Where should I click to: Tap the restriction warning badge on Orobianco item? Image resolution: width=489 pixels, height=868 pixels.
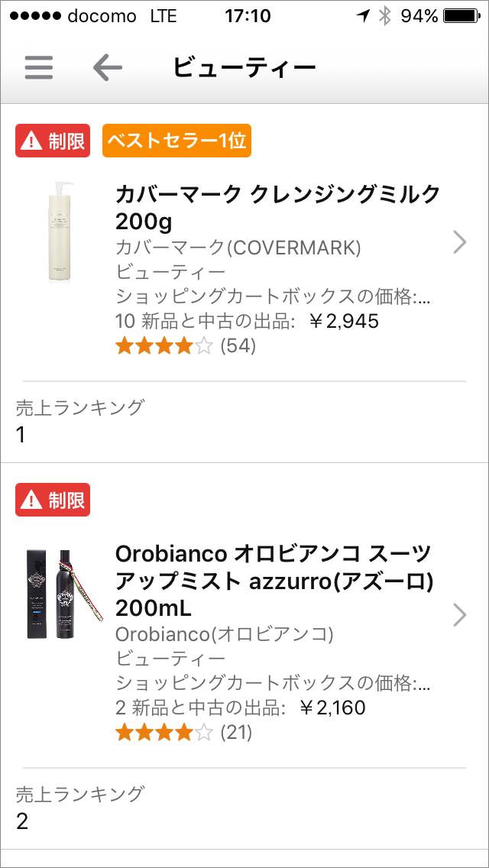click(53, 500)
